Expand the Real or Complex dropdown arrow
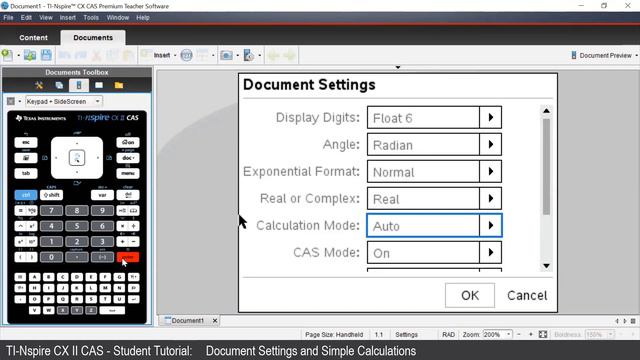Screen dimensions: 640x360 point(491,198)
